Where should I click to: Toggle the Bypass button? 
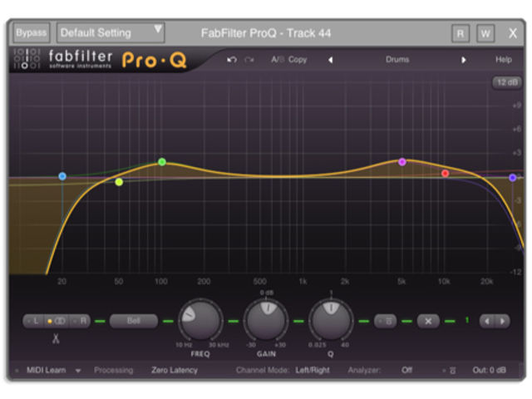pos(32,33)
